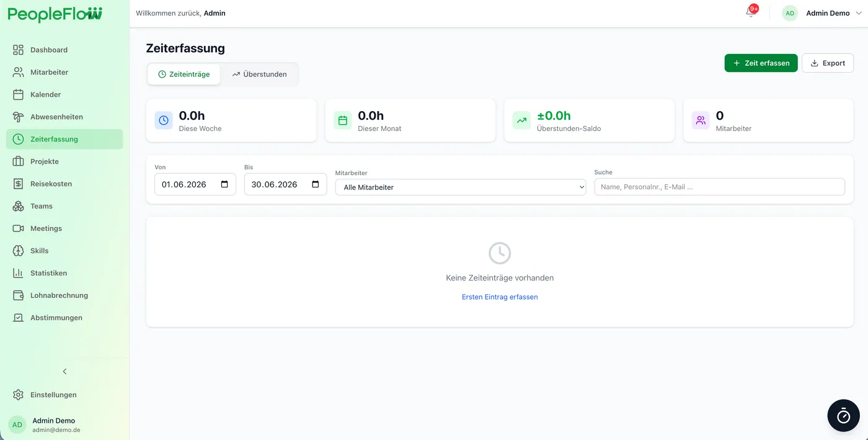Click the Export button
This screenshot has width=868, height=440.
[828, 63]
